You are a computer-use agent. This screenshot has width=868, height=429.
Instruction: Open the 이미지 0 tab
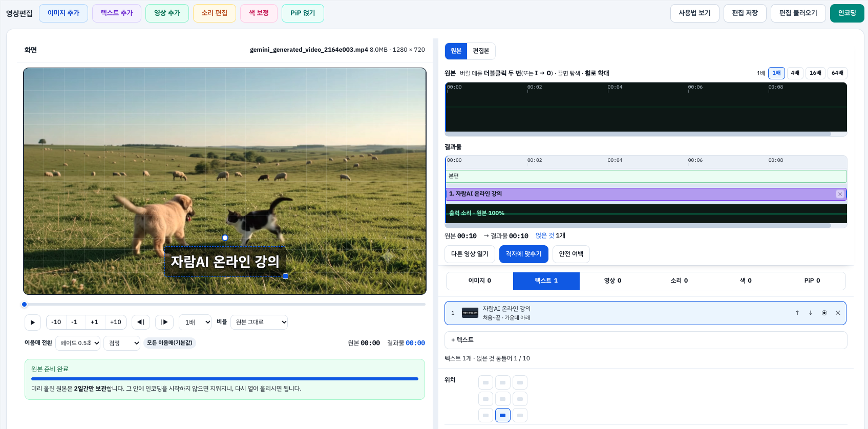pos(480,281)
